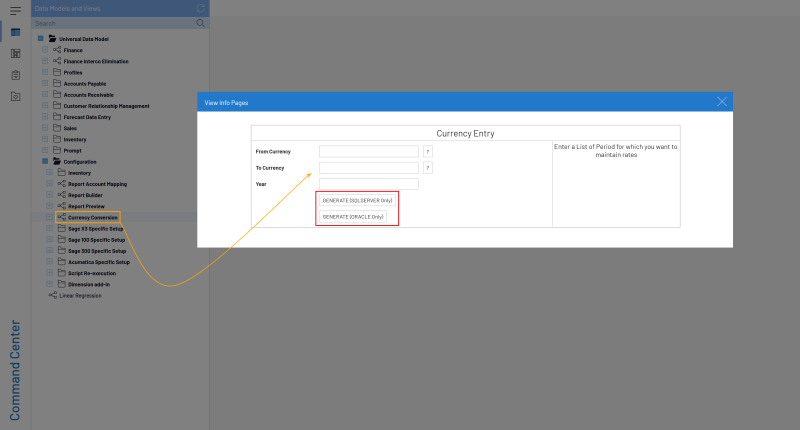
Task: Expand the Finance tree node
Action: 44,50
